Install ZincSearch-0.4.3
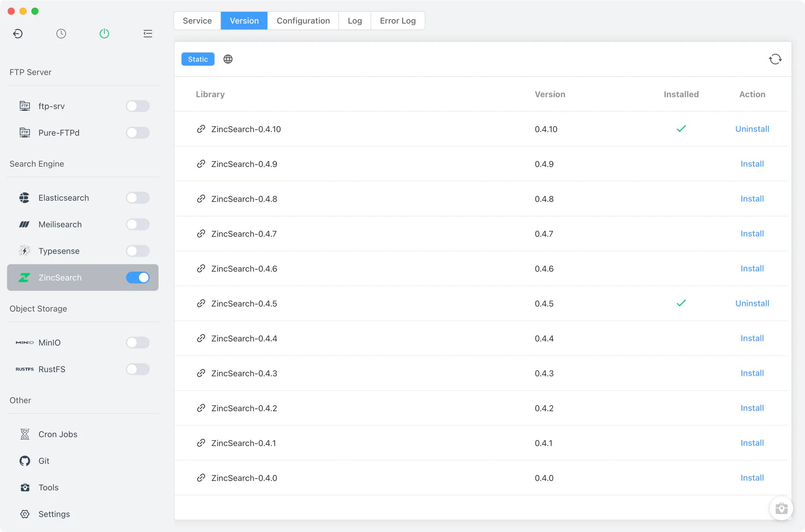805x532 pixels. click(752, 373)
